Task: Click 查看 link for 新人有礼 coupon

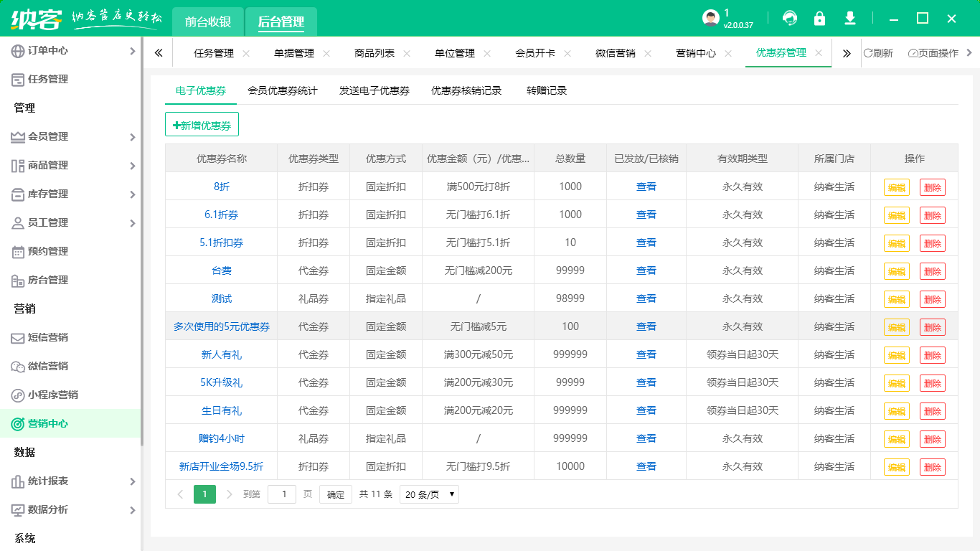Action: (646, 354)
